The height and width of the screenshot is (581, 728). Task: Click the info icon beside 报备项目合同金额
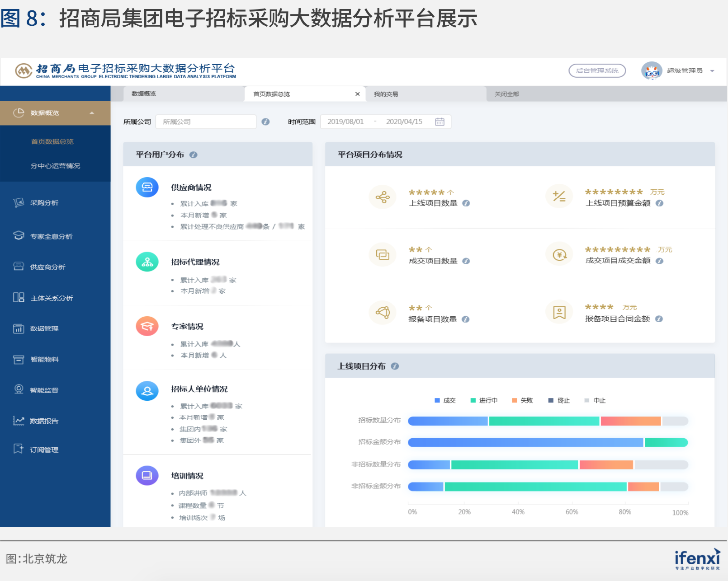click(x=659, y=319)
